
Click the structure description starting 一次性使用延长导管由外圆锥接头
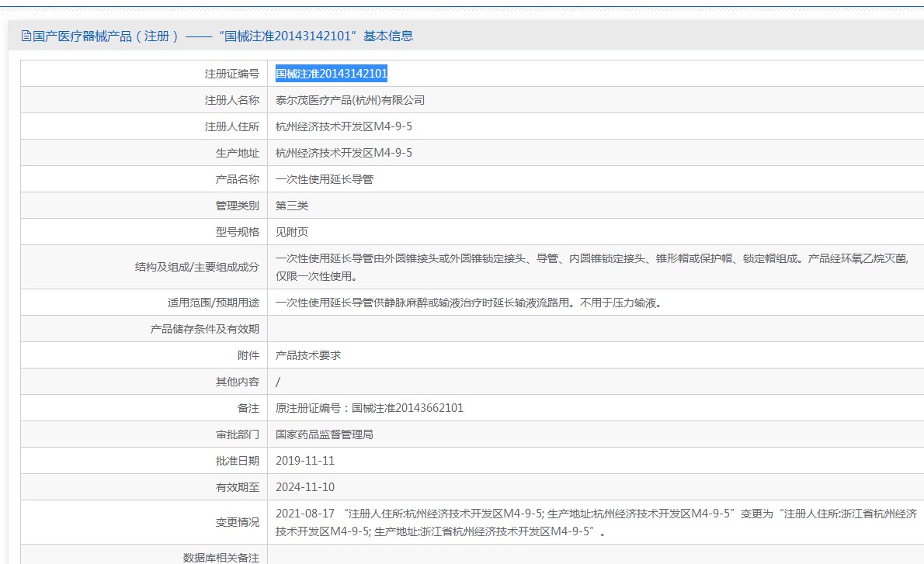(592, 268)
